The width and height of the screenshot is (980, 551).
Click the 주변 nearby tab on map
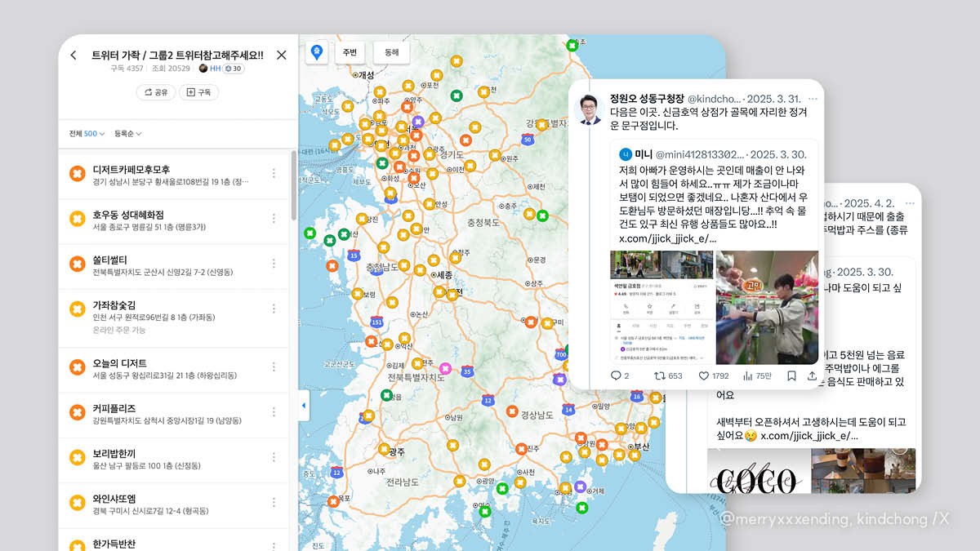click(350, 52)
